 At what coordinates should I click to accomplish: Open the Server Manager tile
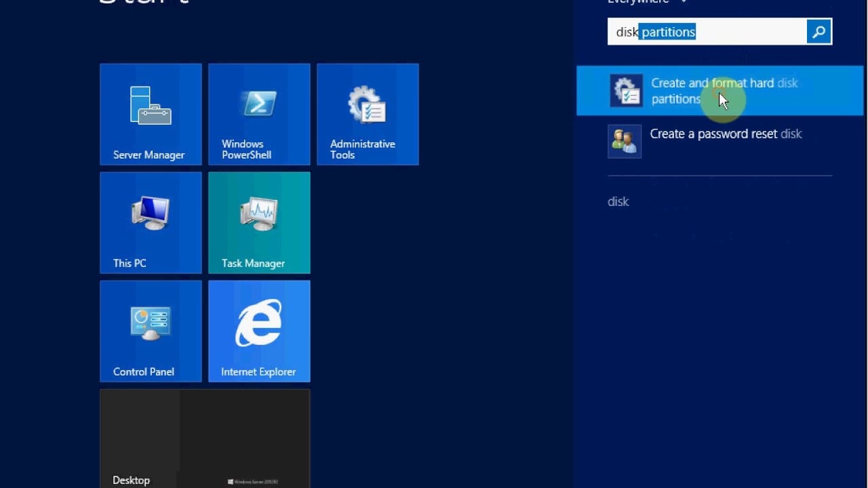(x=150, y=114)
